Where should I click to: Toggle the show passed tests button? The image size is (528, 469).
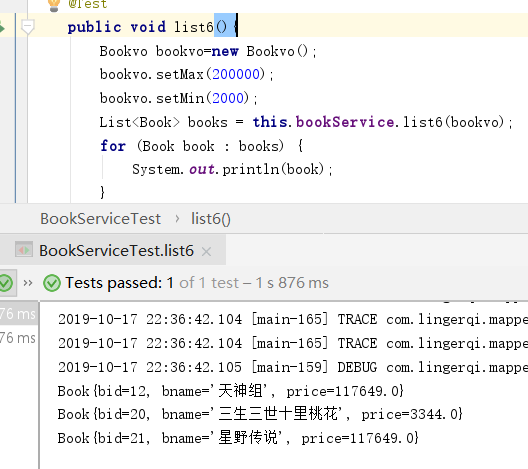[6, 283]
